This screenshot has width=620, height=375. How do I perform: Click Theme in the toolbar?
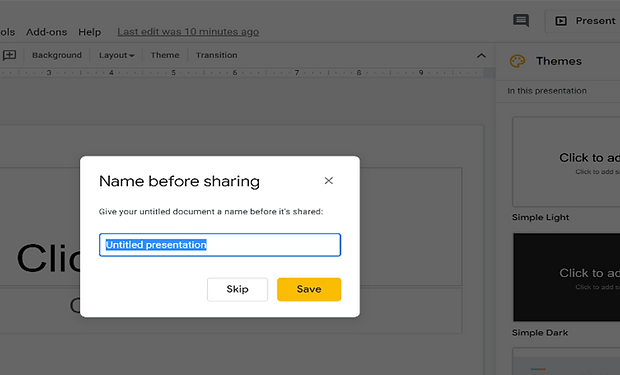[x=165, y=55]
